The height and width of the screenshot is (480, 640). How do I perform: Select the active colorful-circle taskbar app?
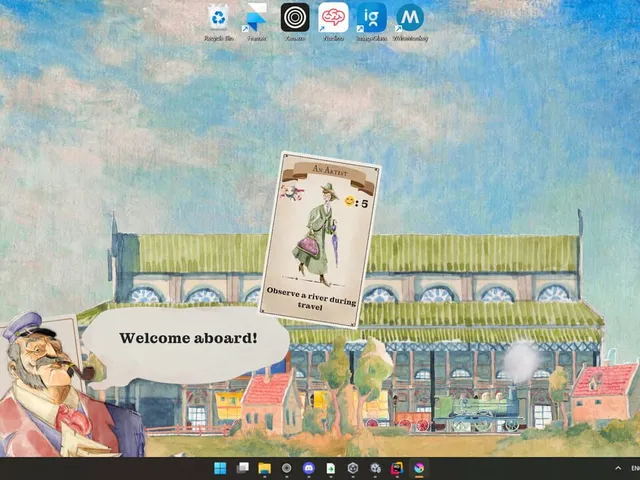[x=419, y=468]
